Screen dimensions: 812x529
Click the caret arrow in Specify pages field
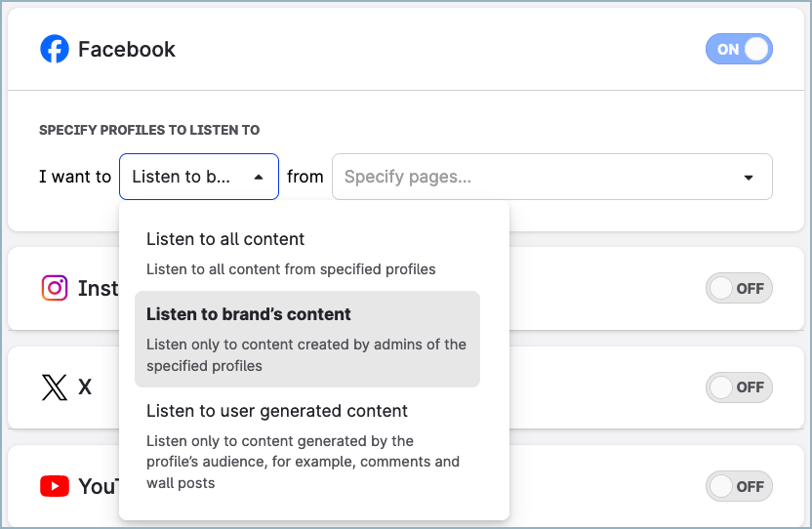coord(749,178)
